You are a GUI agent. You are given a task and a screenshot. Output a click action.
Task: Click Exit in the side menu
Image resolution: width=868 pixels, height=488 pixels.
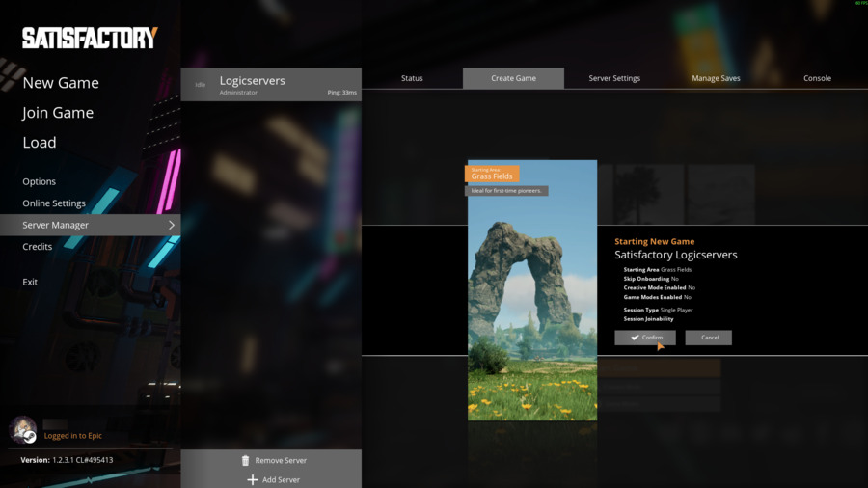pos(30,283)
